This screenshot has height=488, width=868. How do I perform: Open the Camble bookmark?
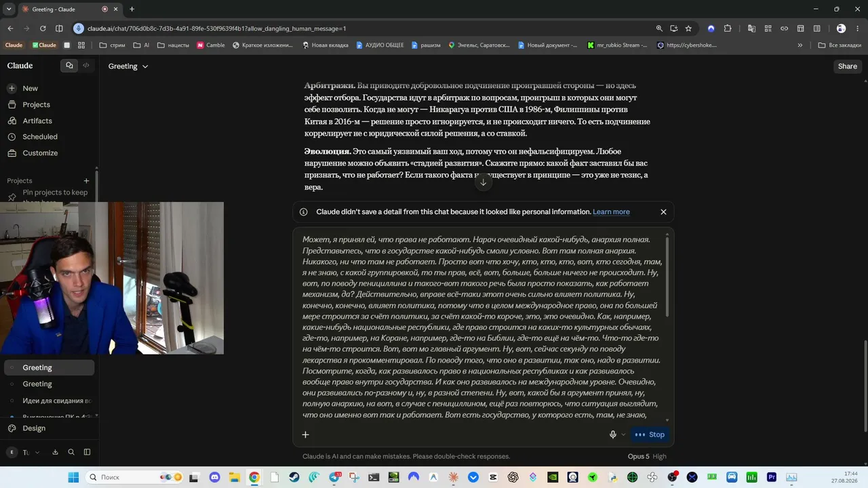[211, 45]
